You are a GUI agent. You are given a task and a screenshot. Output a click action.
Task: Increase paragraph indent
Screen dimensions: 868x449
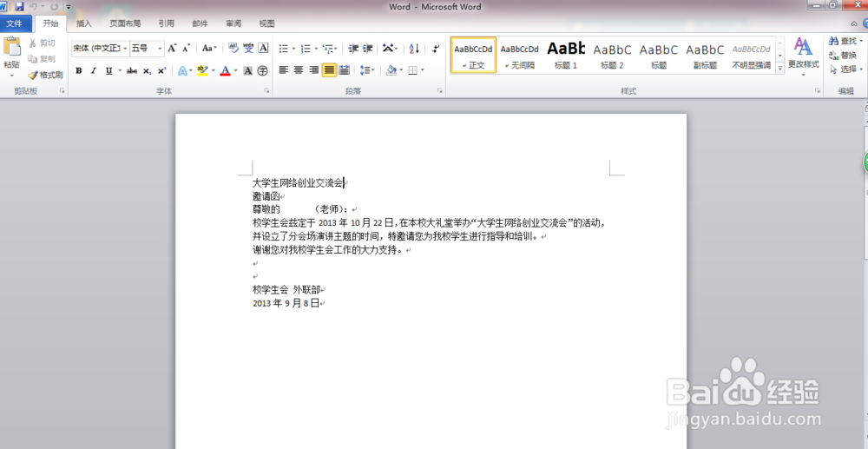[x=367, y=49]
